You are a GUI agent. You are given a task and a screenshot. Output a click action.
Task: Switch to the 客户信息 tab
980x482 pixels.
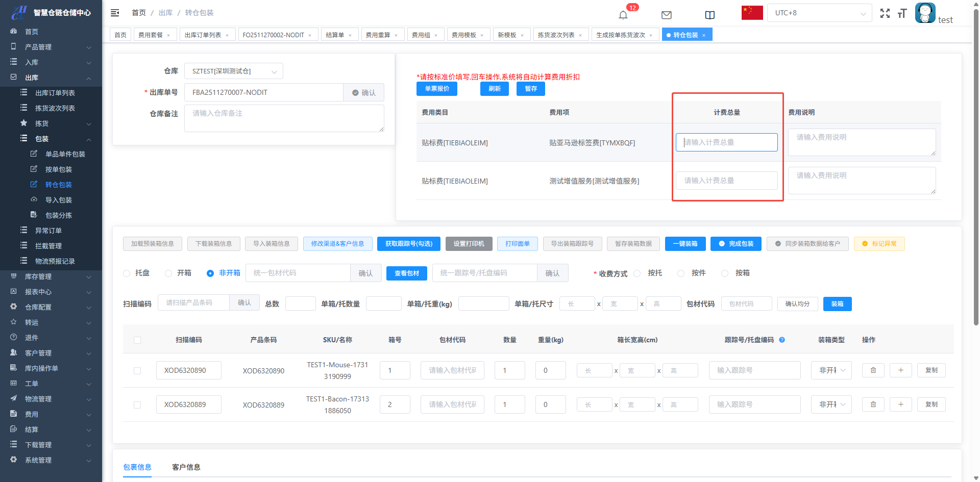(x=186, y=467)
